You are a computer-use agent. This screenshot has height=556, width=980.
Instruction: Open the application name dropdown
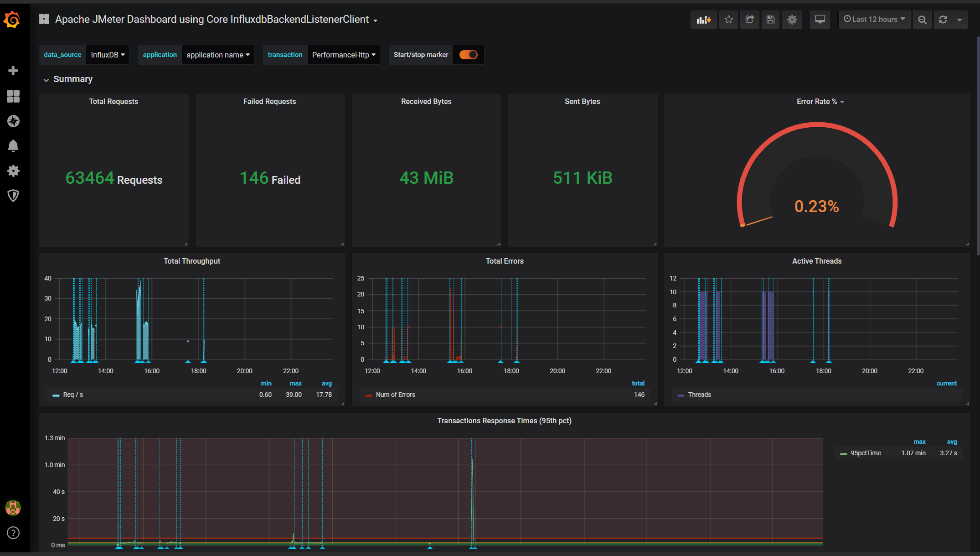(218, 55)
